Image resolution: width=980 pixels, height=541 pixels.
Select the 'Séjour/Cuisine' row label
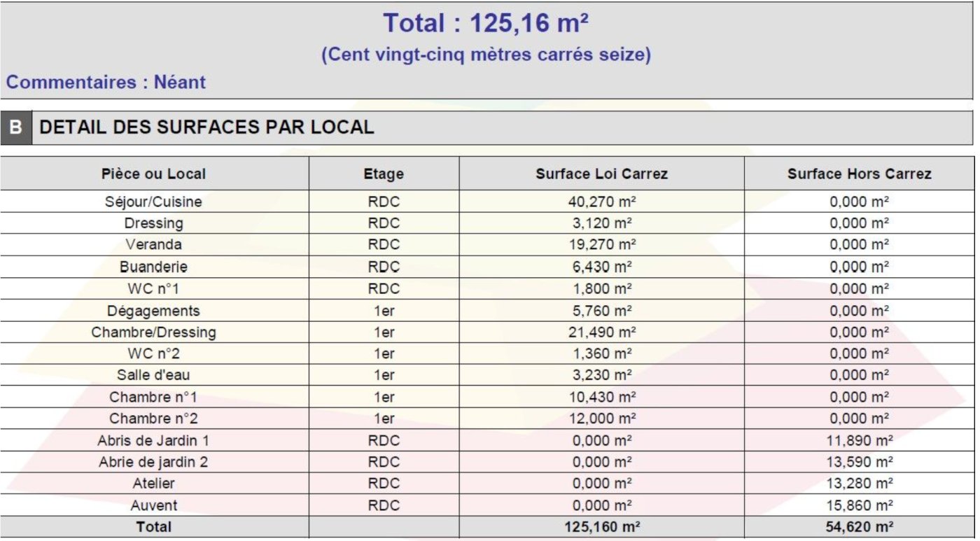pyautogui.click(x=154, y=202)
